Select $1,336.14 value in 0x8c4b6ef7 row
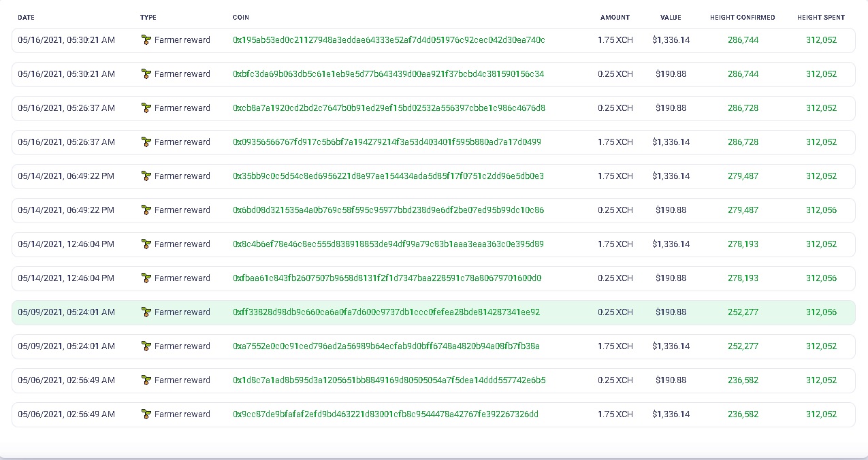This screenshot has height=460, width=868. [x=671, y=244]
